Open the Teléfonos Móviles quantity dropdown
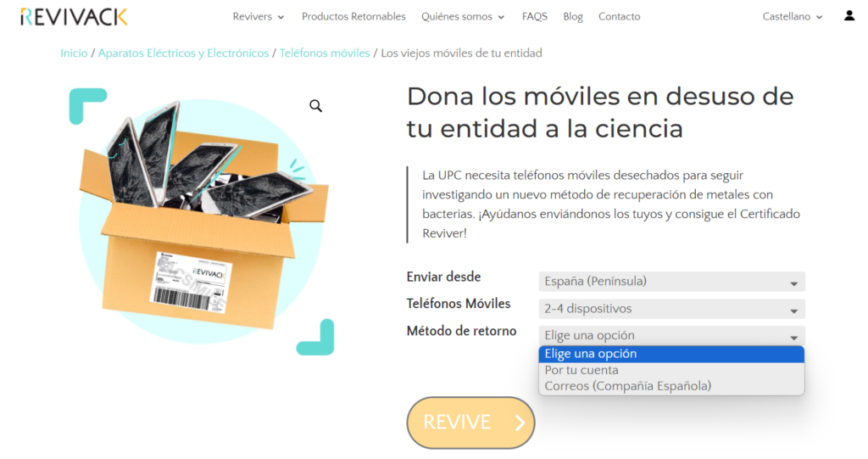The image size is (868, 459). pyautogui.click(x=671, y=309)
